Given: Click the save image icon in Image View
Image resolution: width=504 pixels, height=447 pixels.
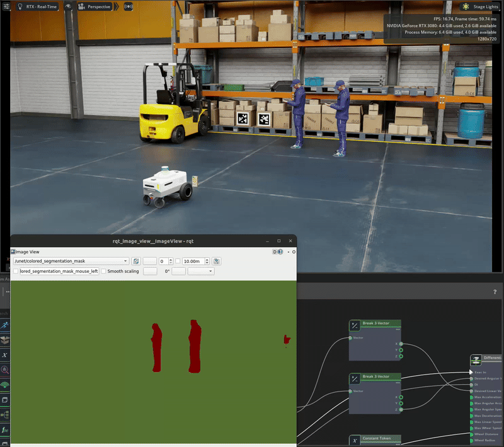Looking at the screenshot, I should (x=217, y=261).
